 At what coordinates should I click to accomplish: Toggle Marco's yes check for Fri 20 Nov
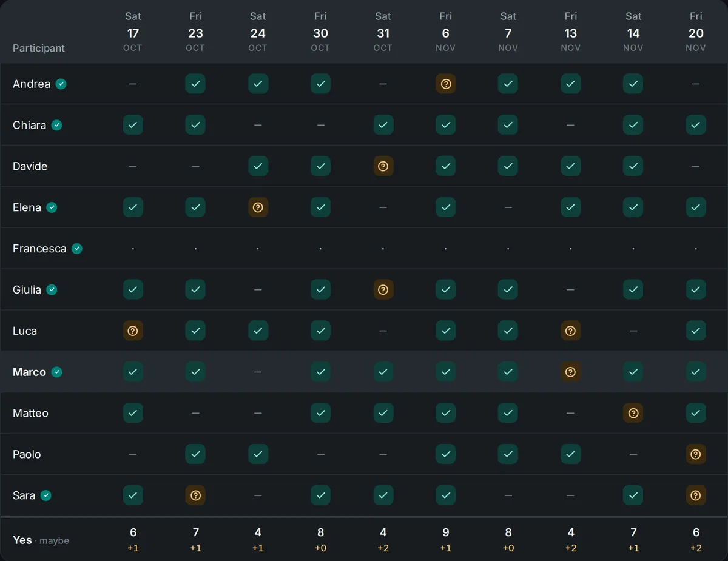[x=696, y=372]
